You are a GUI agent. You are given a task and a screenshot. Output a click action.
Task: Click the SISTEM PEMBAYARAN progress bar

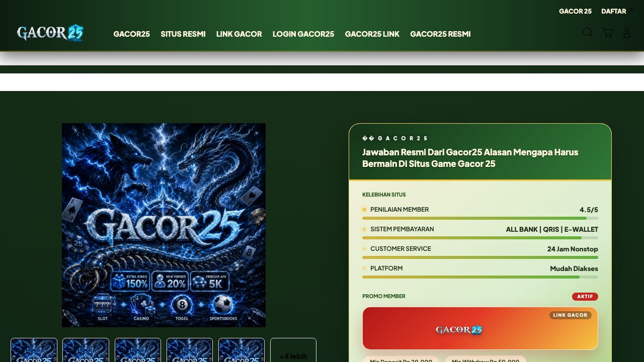tap(480, 238)
